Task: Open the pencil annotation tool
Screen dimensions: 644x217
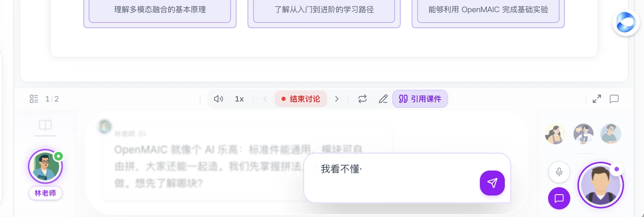Action: pyautogui.click(x=383, y=99)
